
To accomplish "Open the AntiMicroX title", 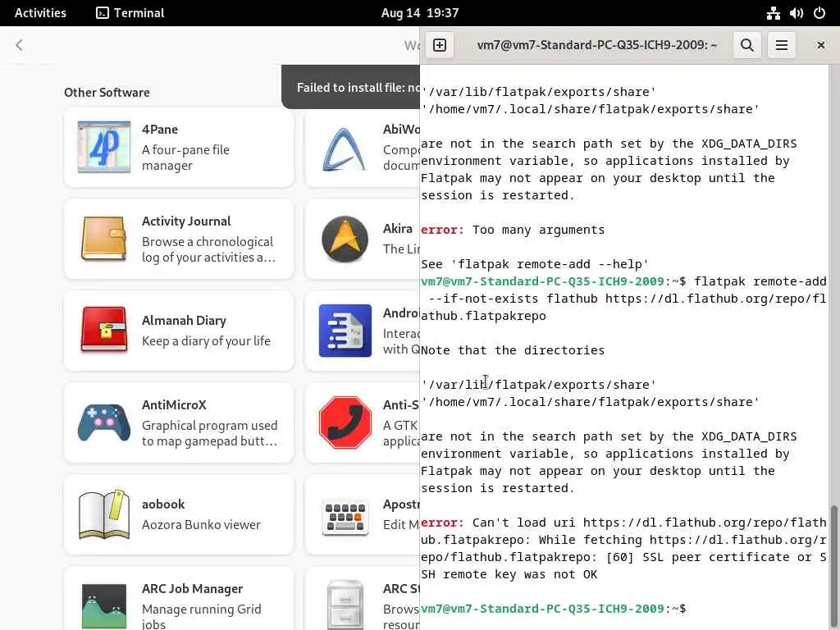I will click(x=174, y=405).
